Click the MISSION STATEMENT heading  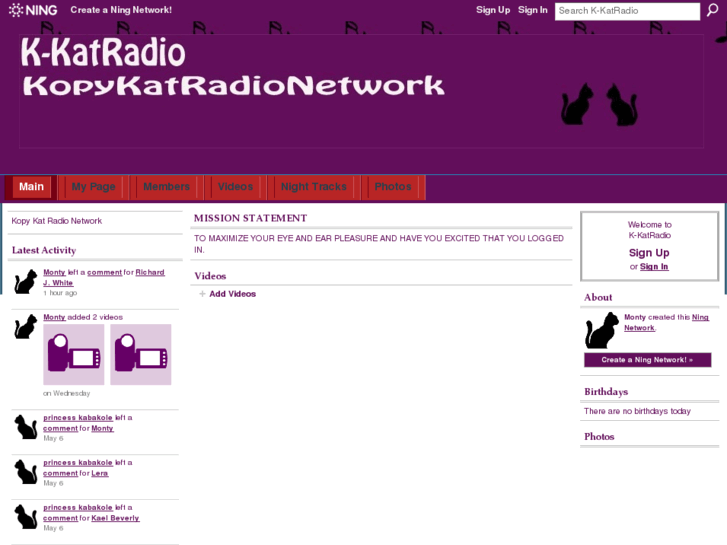click(x=250, y=218)
